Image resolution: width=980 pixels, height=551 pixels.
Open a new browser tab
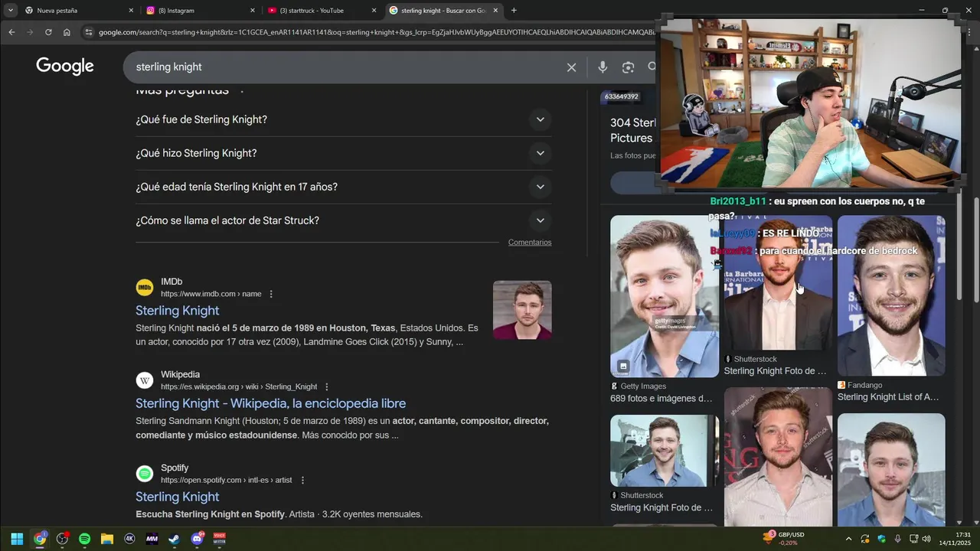(514, 11)
